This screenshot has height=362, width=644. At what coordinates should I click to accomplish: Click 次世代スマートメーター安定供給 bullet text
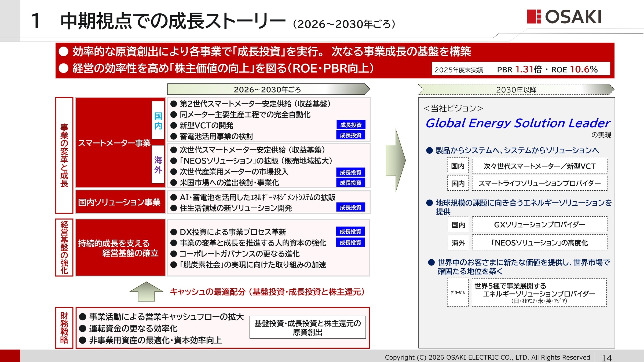252,150
